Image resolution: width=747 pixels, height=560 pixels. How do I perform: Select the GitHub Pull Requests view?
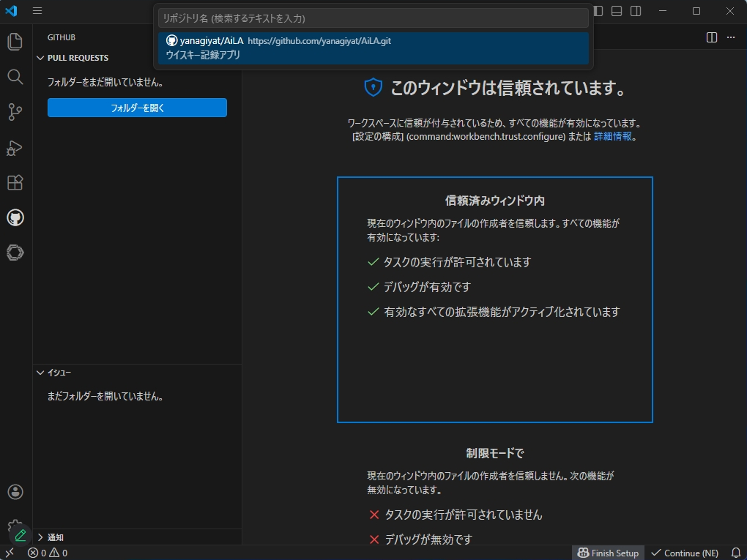coord(15,217)
